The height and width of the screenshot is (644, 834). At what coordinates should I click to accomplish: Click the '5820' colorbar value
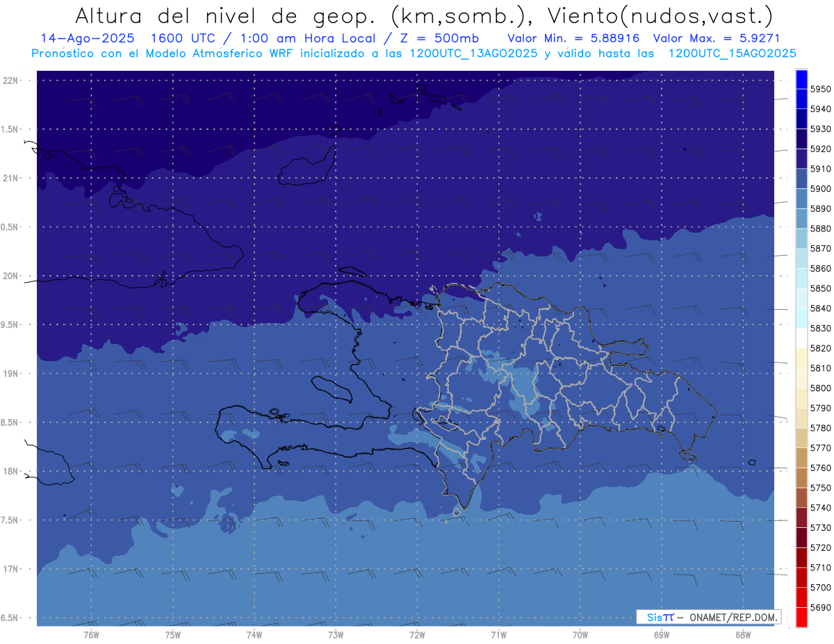coord(821,348)
